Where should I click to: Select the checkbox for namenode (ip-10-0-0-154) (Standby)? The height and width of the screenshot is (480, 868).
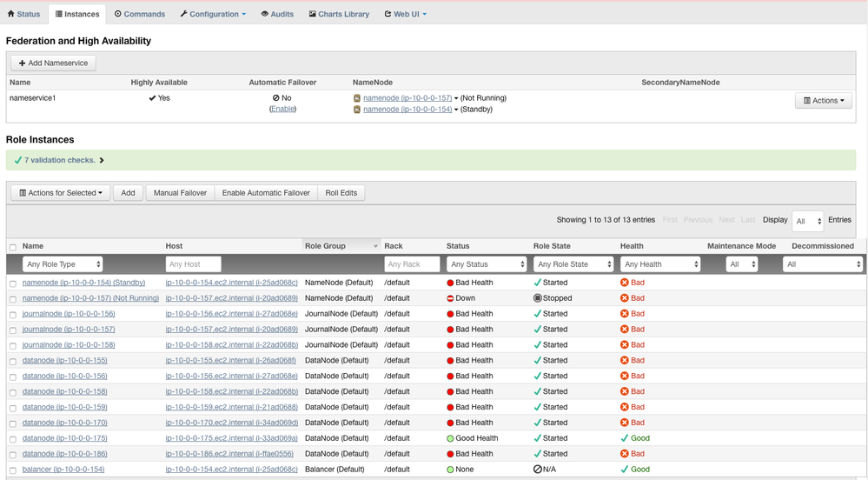(x=13, y=283)
